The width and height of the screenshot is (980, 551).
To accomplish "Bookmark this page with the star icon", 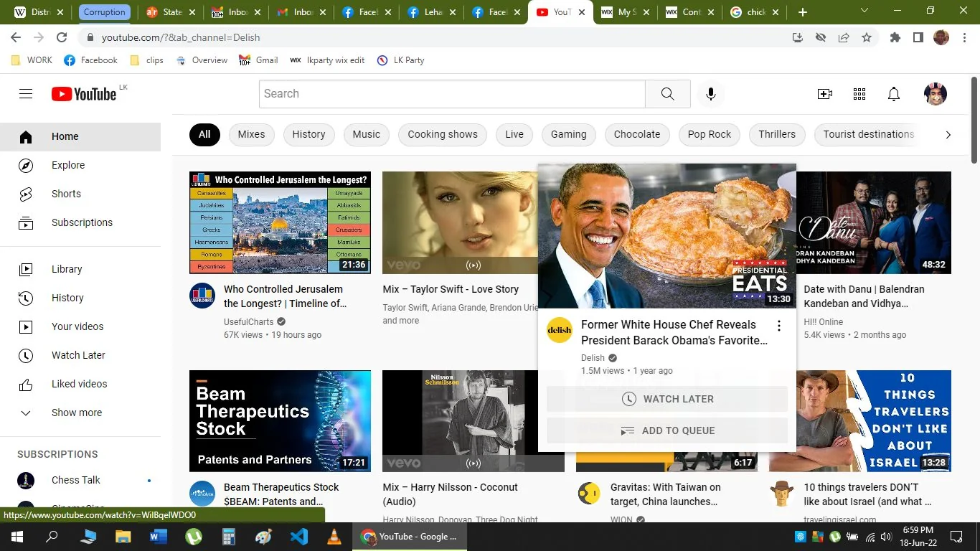I will tap(867, 37).
